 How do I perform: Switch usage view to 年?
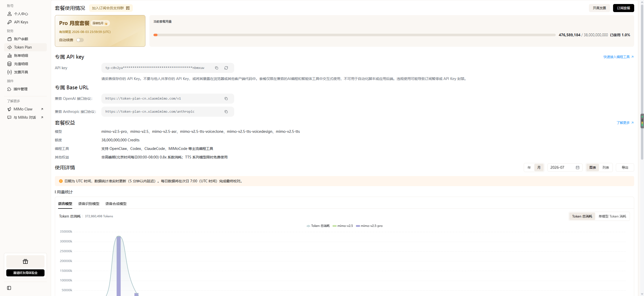click(x=529, y=167)
